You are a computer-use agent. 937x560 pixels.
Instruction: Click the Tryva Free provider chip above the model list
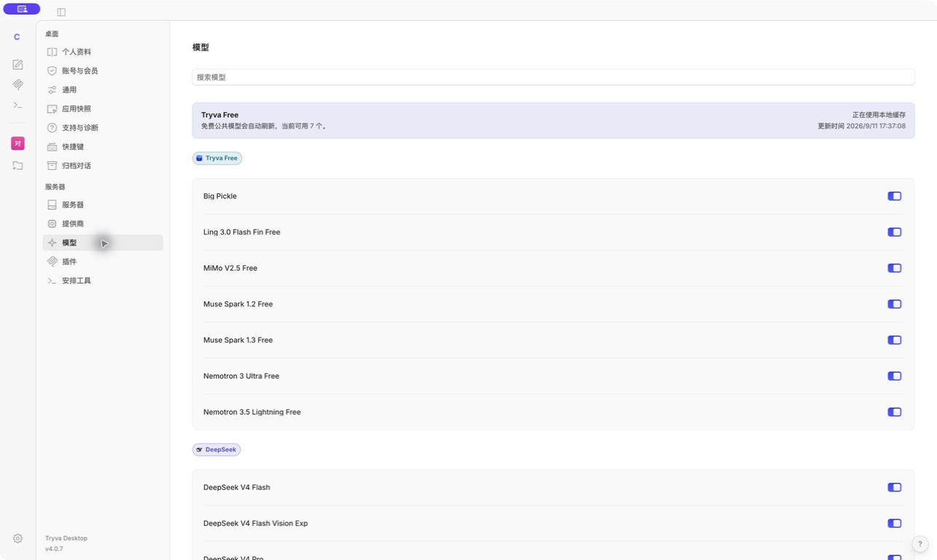coord(217,158)
